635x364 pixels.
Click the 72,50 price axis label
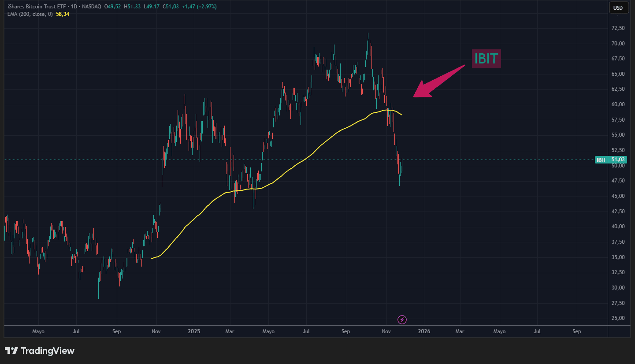point(618,28)
